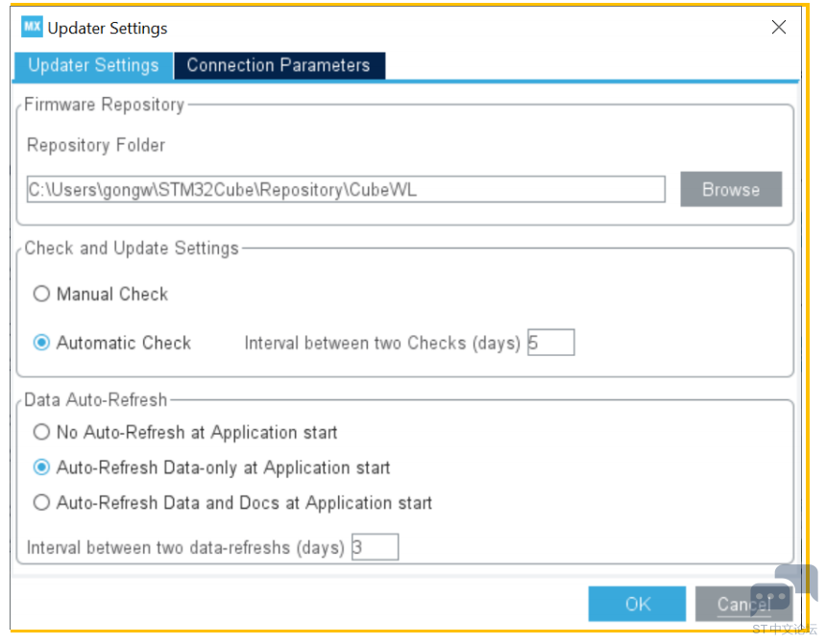826x644 pixels.
Task: Close the Updater Settings dialog
Action: click(x=779, y=27)
